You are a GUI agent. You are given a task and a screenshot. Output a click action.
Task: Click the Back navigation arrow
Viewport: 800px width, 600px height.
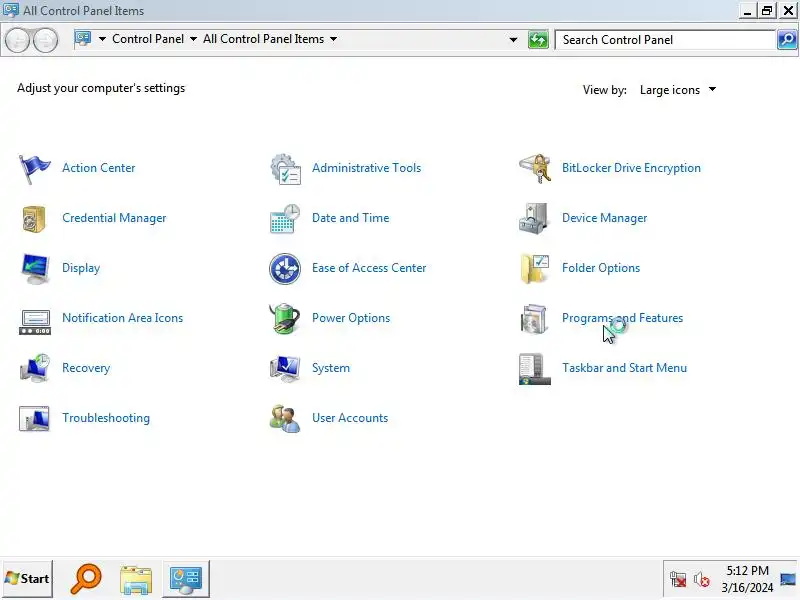pyautogui.click(x=18, y=40)
